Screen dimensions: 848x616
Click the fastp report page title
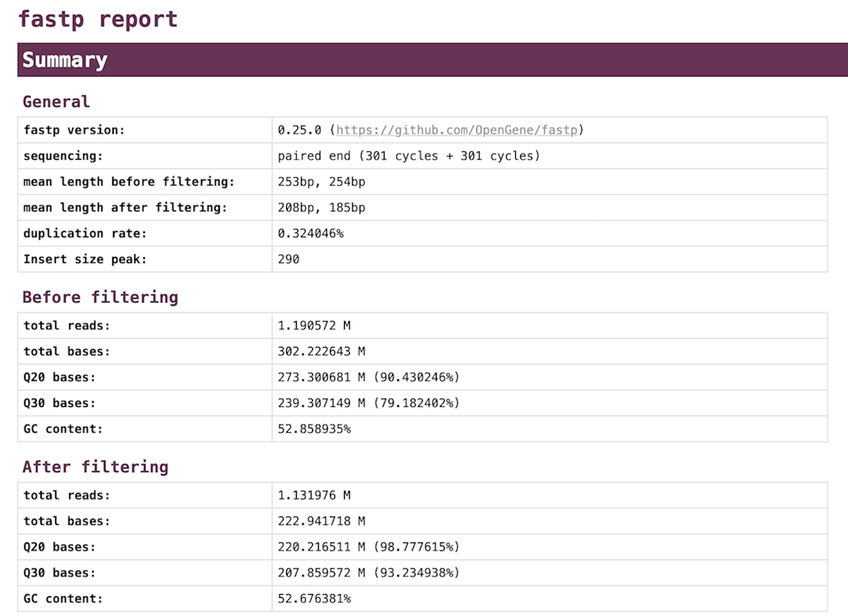98,19
